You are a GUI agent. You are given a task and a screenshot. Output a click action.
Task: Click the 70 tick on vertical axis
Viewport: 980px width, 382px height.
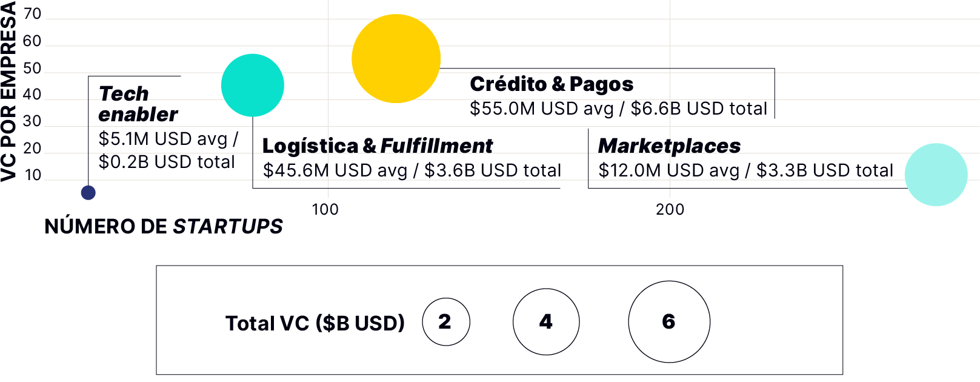click(x=32, y=14)
